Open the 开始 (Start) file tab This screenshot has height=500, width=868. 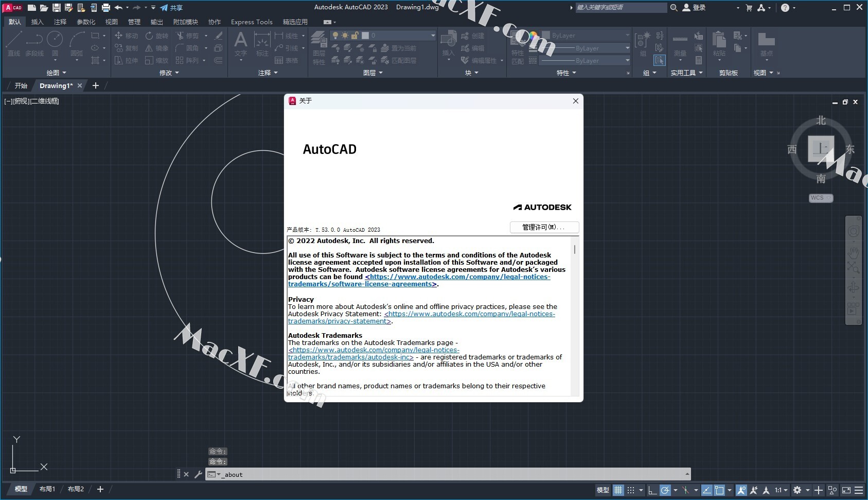21,85
